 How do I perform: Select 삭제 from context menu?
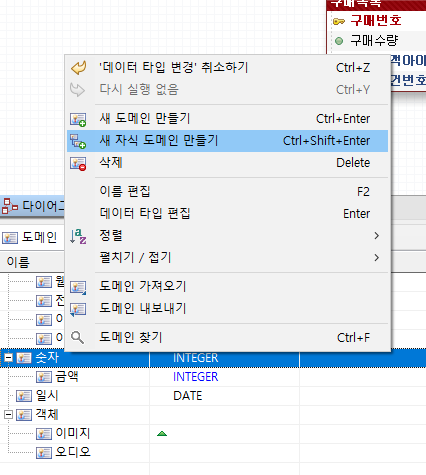pyautogui.click(x=227, y=163)
